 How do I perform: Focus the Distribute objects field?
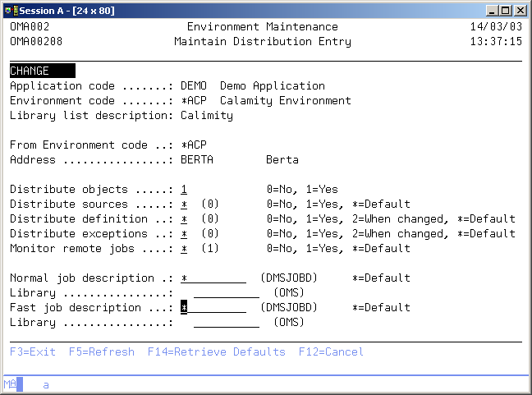tap(185, 189)
